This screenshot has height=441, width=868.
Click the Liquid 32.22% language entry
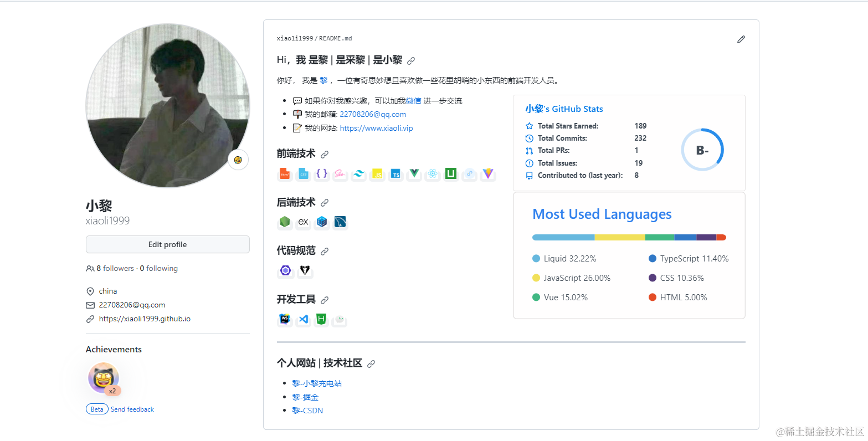(x=564, y=259)
